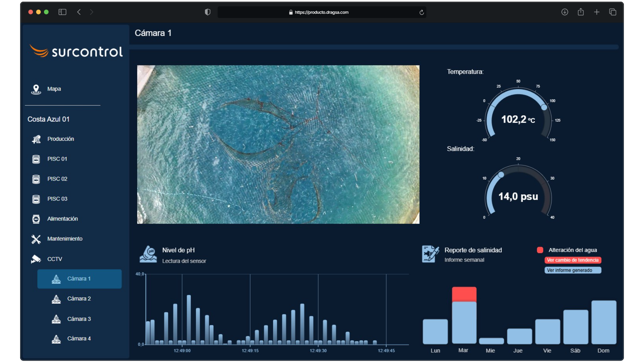Open Cámara 4 camera view
Image resolution: width=644 pixels, height=362 pixels.
pos(79,339)
